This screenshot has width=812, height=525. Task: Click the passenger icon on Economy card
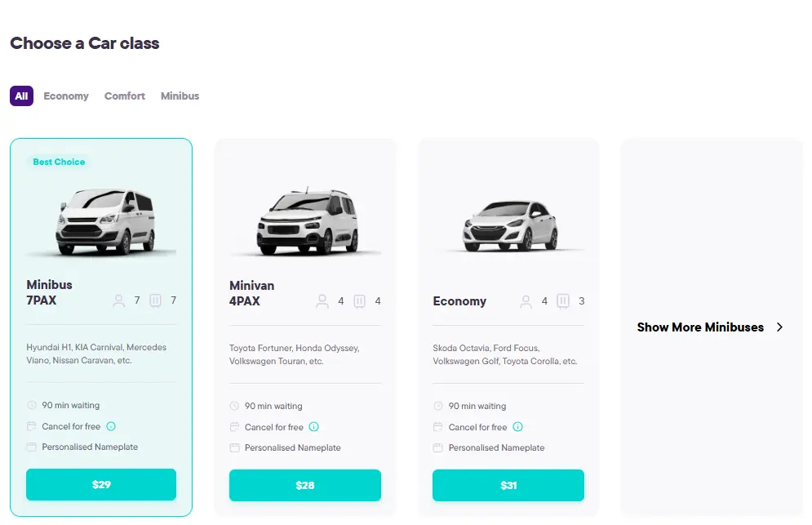click(x=526, y=301)
